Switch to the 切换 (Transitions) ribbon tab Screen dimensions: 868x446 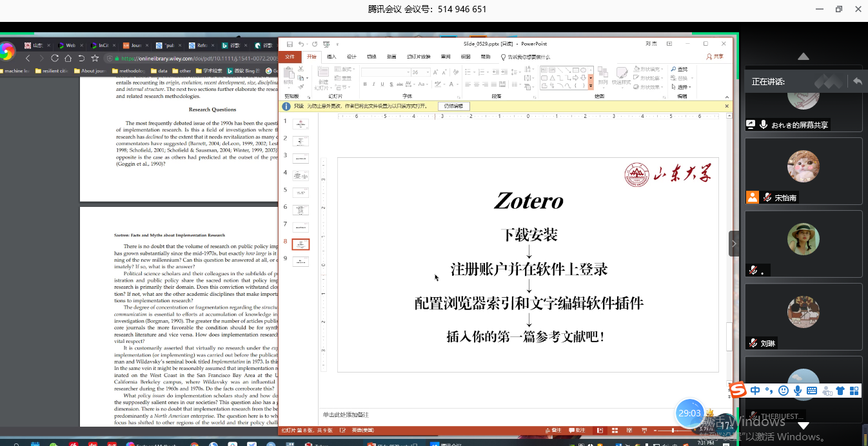click(371, 57)
